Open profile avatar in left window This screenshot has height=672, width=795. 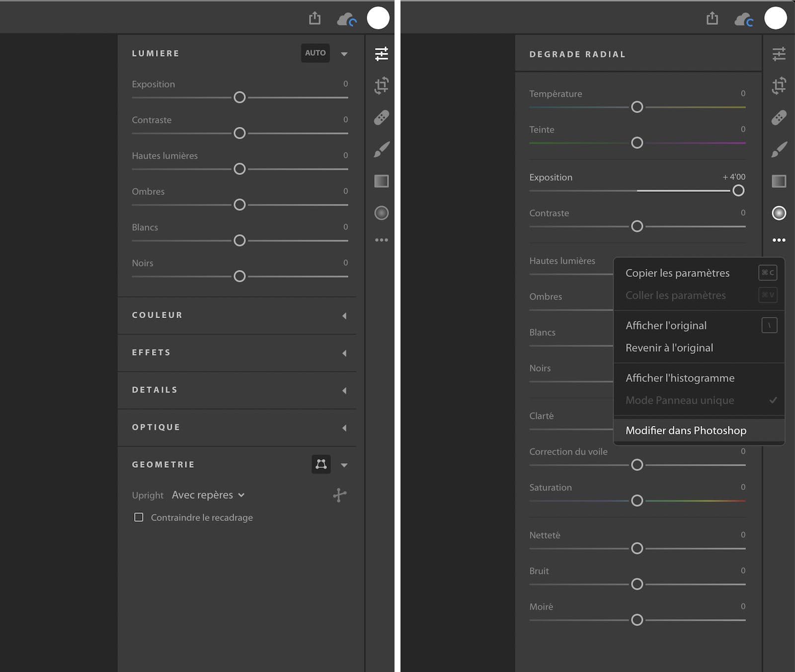coord(378,18)
